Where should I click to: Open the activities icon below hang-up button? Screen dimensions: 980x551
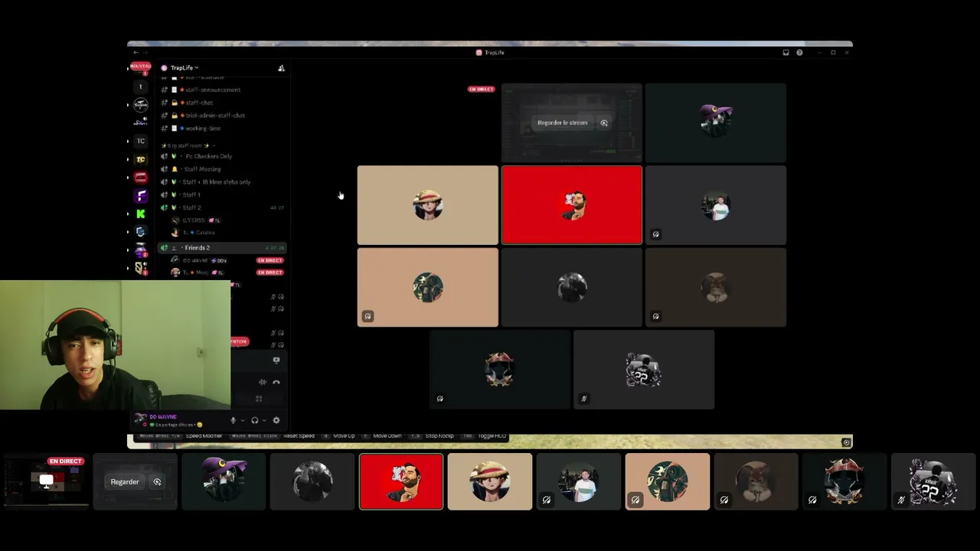click(x=259, y=399)
